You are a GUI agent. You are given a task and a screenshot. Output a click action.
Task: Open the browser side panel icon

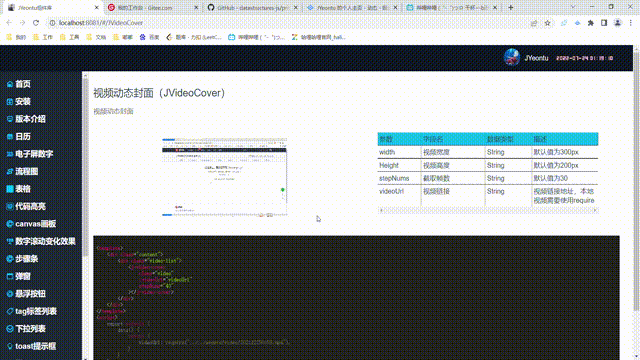pyautogui.click(x=604, y=23)
